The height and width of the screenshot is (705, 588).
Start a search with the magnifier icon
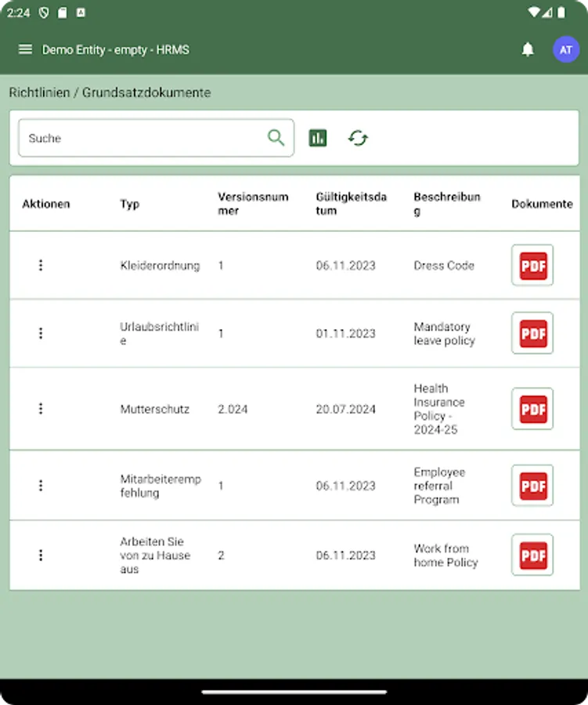(x=276, y=137)
